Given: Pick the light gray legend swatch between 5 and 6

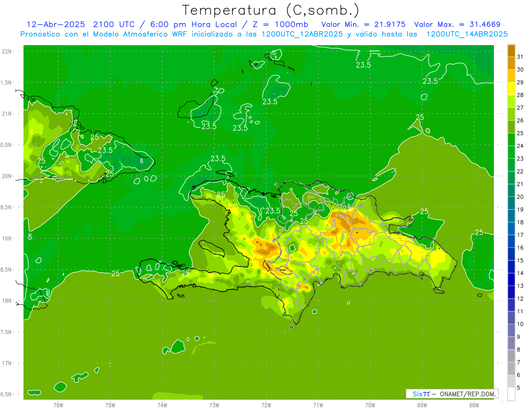Looking at the screenshot, I should 511,381.
